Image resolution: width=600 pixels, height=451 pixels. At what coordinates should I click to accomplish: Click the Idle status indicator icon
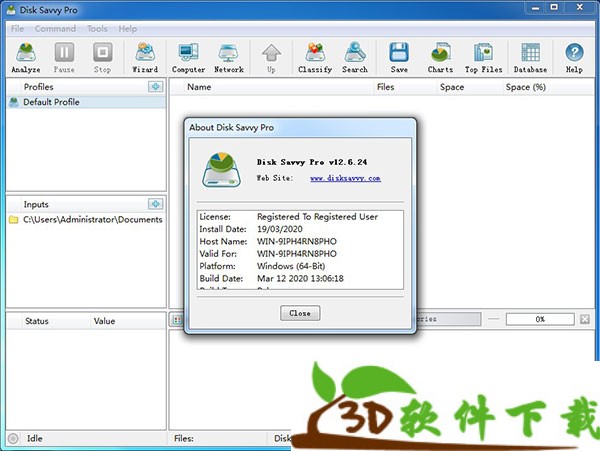coord(13,438)
